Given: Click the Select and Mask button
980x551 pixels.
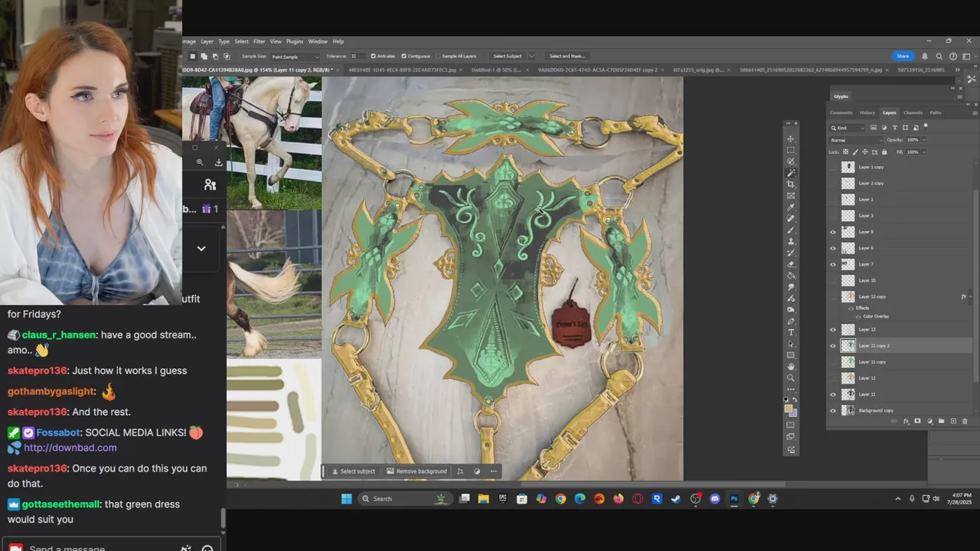Looking at the screenshot, I should pyautogui.click(x=567, y=56).
